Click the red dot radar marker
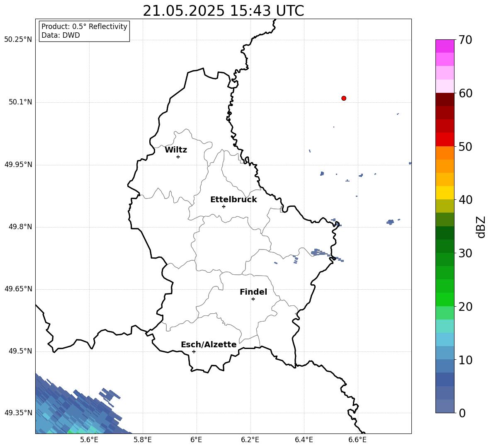The image size is (491, 448). click(x=343, y=98)
